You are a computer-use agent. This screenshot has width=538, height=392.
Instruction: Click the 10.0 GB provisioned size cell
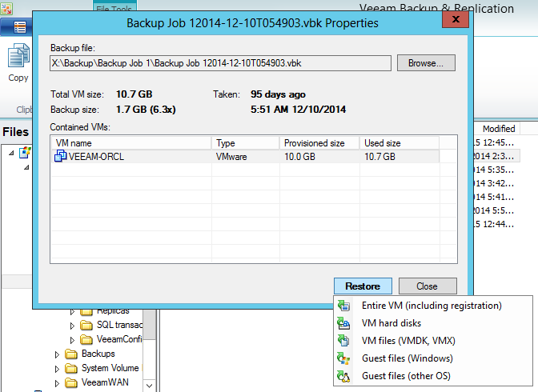[299, 157]
